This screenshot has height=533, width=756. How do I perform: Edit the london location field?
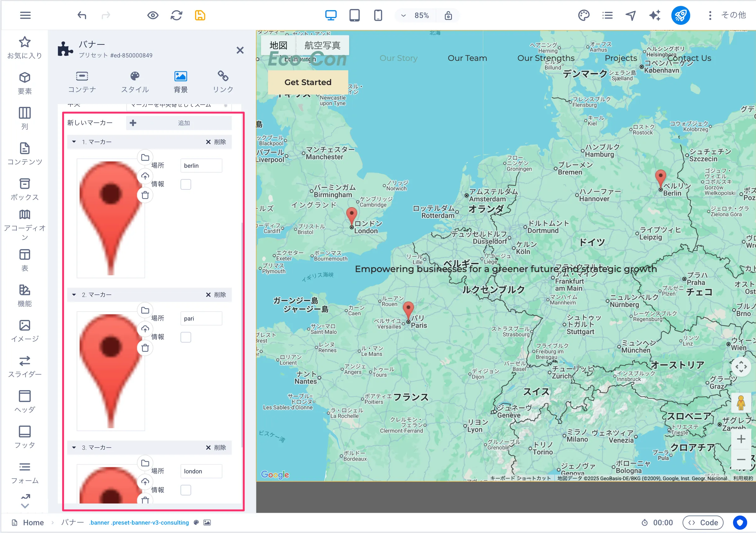click(201, 471)
